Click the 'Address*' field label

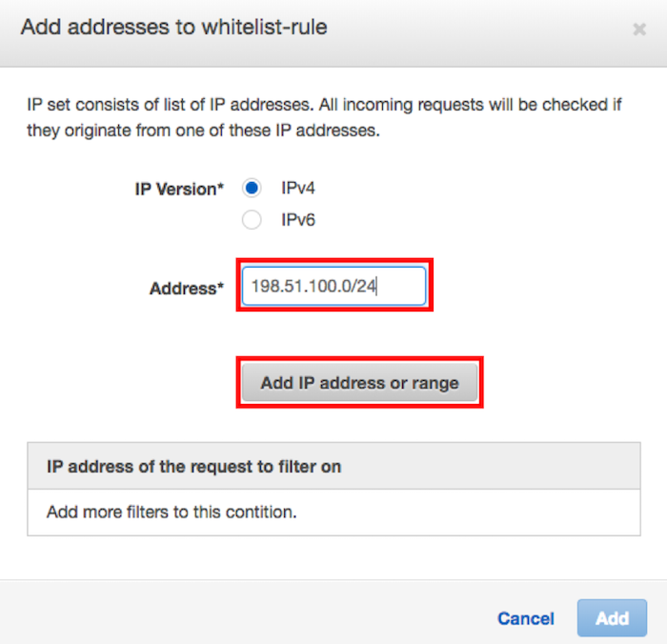[187, 288]
